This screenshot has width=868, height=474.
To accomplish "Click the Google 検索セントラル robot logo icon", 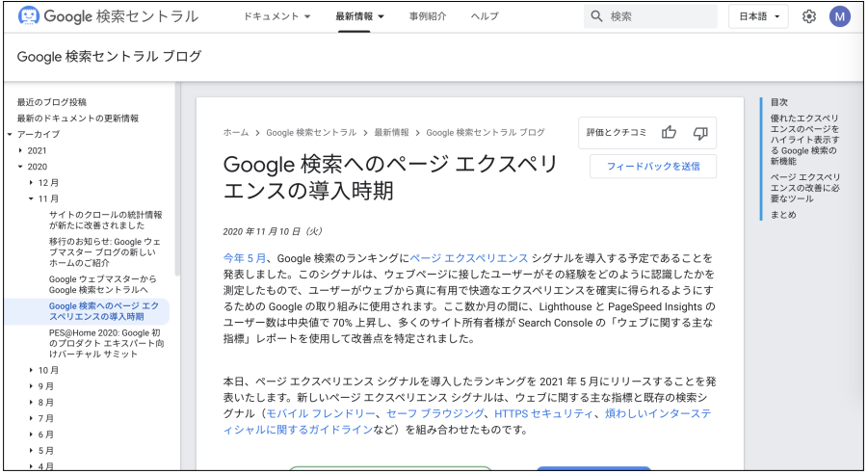I will click(x=28, y=15).
